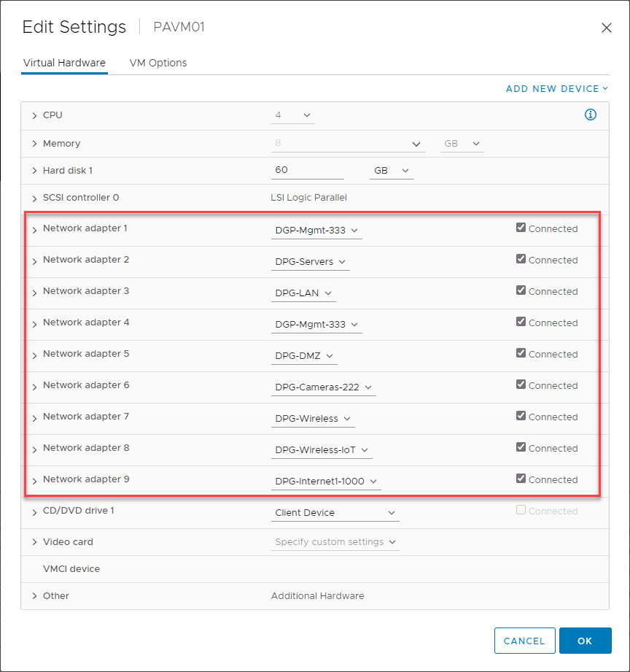Viewport: 630px width, 672px height.
Task: Open the ADD NEW DEVICE menu
Action: coord(557,89)
